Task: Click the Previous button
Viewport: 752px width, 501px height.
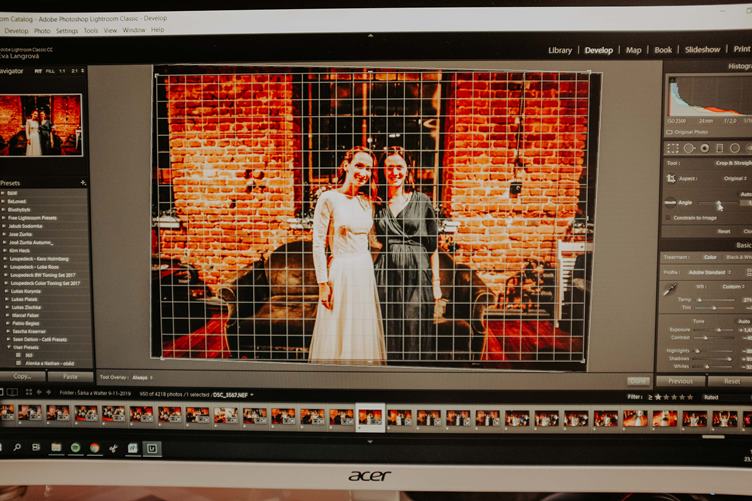Action: (x=680, y=382)
